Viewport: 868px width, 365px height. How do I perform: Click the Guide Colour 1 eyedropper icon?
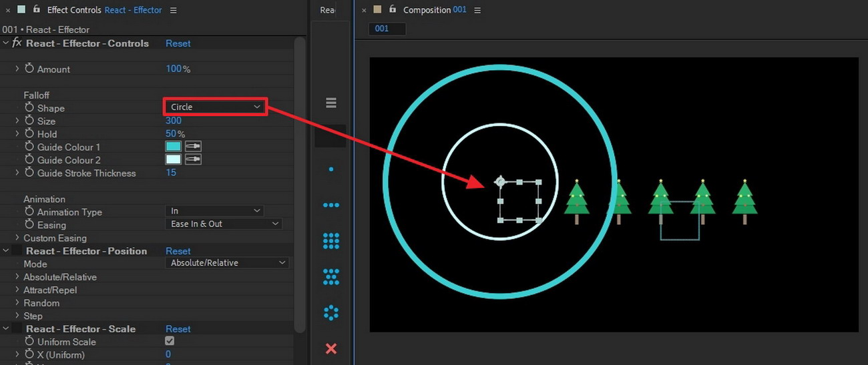(194, 147)
